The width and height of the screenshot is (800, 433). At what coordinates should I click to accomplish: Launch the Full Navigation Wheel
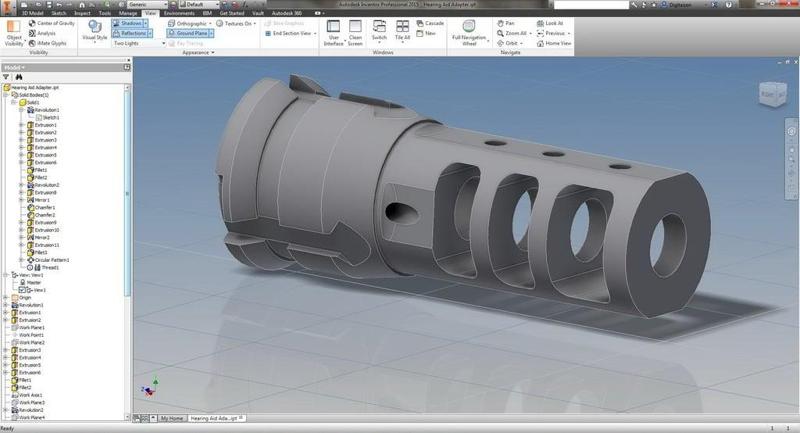coord(469,33)
